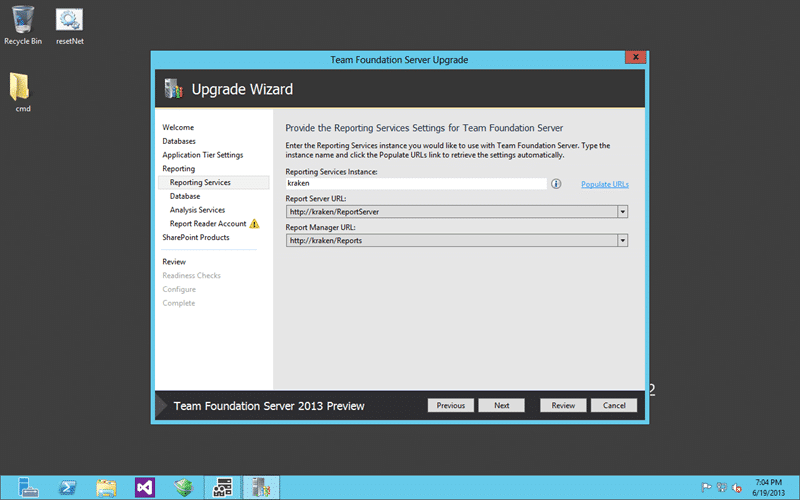Click the 'Complete' disabled step
The width and height of the screenshot is (800, 500).
(179, 303)
